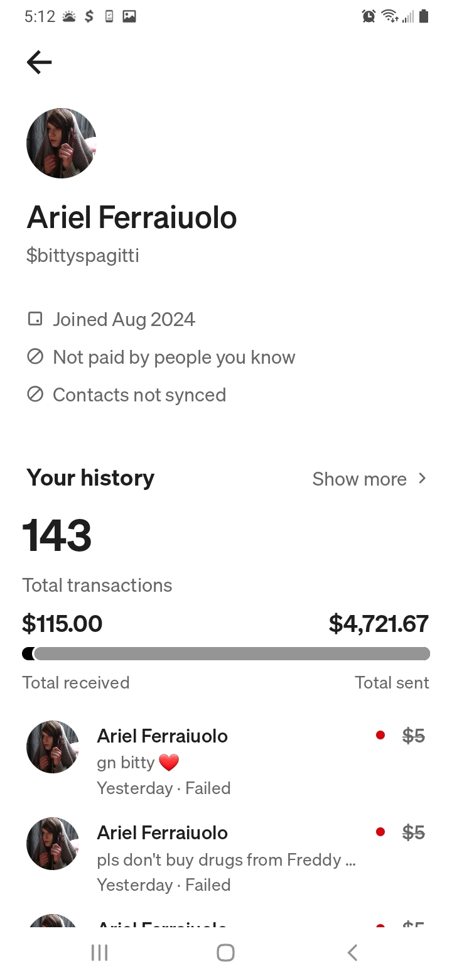The width and height of the screenshot is (452, 980).
Task: Tap avatar beside 'pls don't buy drugs' transaction
Action: tap(53, 844)
